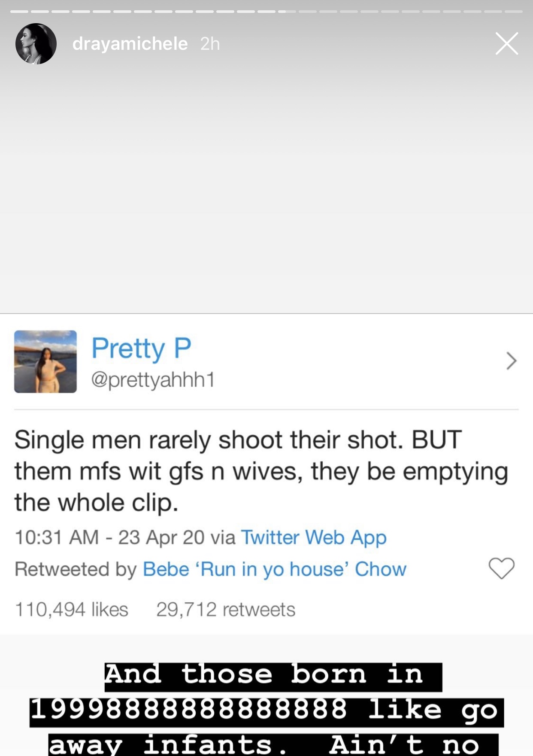This screenshot has width=533, height=756.
Task: Click the Twitter Web App link
Action: tap(314, 537)
